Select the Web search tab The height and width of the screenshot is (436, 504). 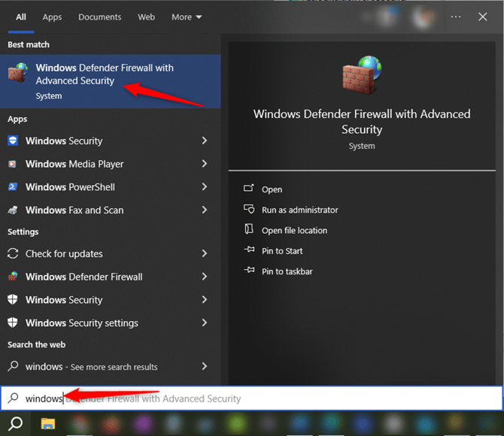coord(146,17)
